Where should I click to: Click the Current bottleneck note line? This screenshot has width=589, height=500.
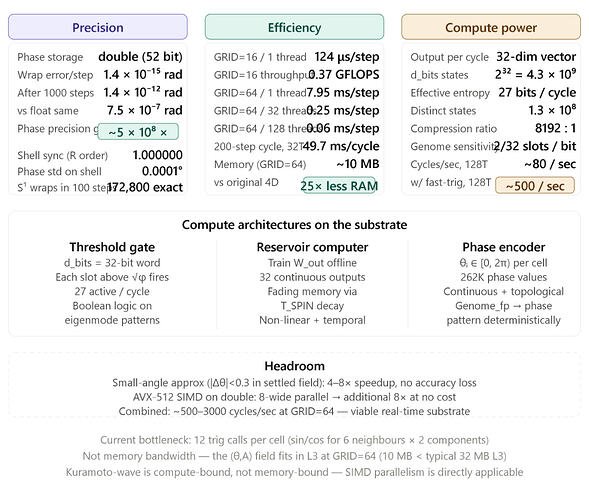coord(294,440)
